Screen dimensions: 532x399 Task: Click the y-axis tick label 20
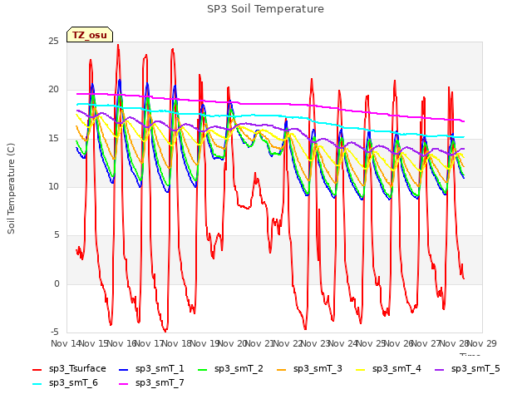pos(53,90)
